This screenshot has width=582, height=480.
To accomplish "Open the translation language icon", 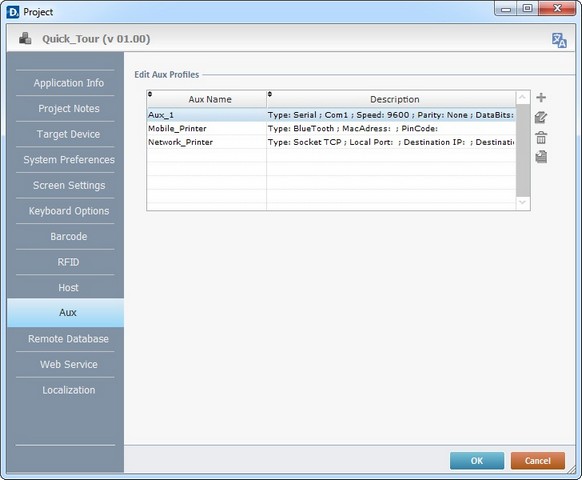I will (x=559, y=40).
